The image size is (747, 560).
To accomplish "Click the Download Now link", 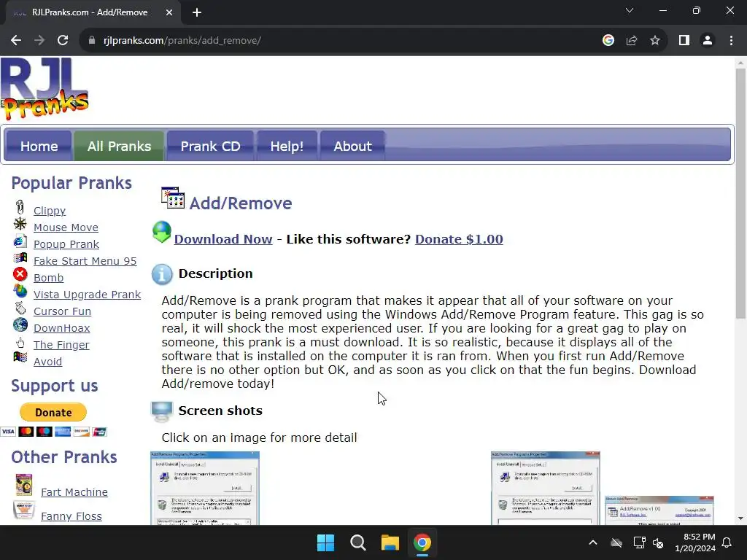I will (x=223, y=239).
